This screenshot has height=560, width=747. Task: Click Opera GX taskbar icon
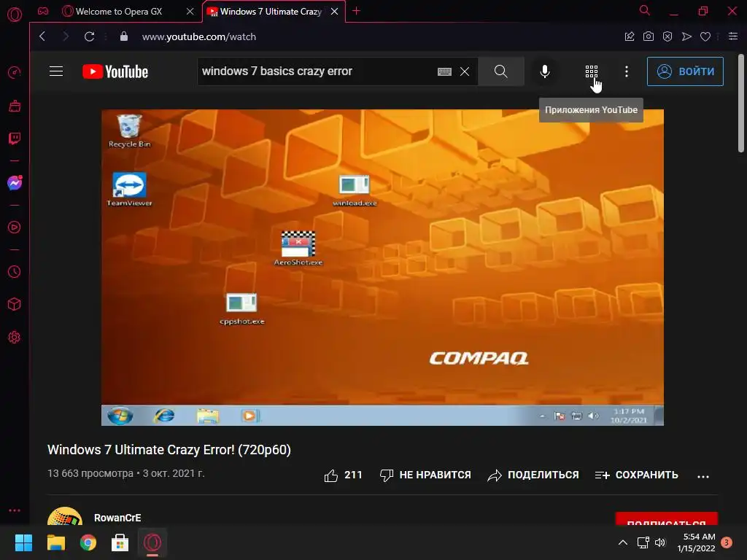[x=152, y=542]
